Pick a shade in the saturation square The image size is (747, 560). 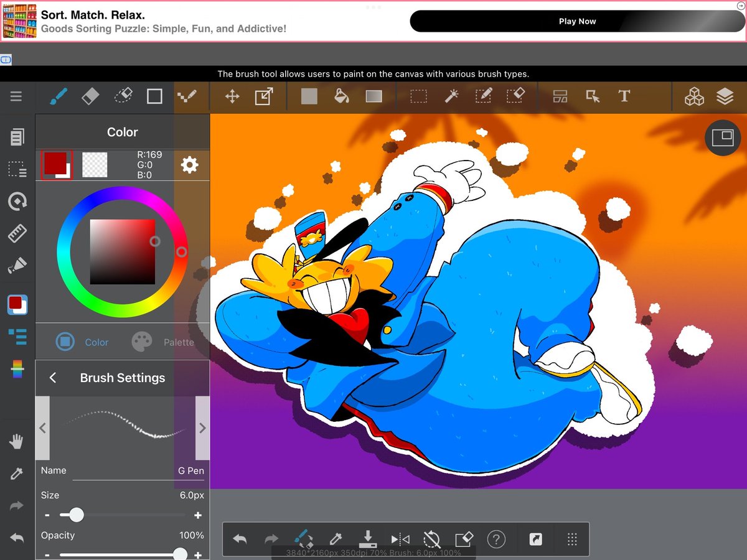pyautogui.click(x=123, y=251)
